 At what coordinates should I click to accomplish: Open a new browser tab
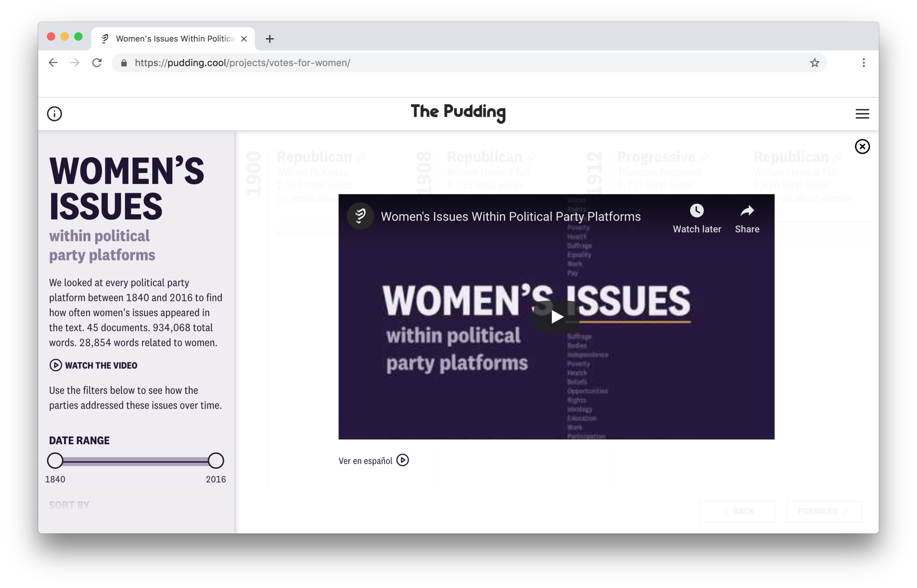click(x=270, y=39)
